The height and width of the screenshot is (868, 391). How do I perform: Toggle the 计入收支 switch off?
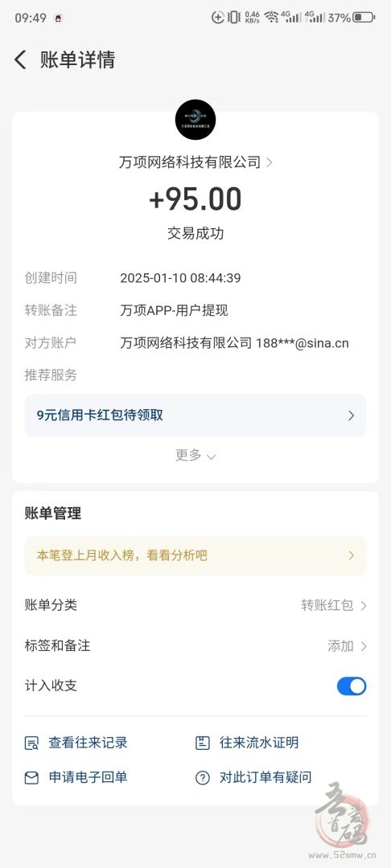[x=352, y=686]
